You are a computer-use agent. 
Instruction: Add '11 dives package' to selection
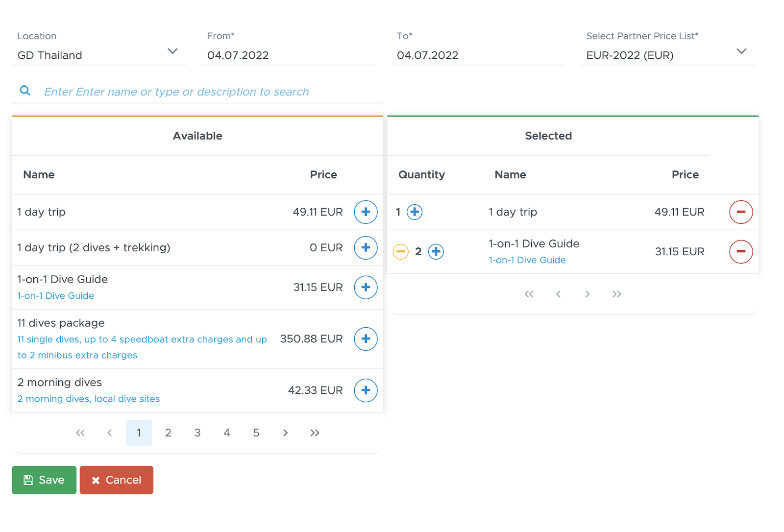click(x=366, y=339)
